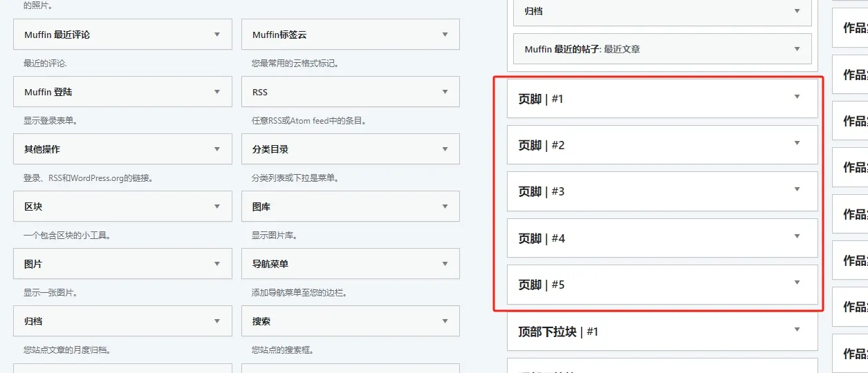Click the description 显示一张图片。
Viewport: 868px width, 373px height.
tap(50, 293)
